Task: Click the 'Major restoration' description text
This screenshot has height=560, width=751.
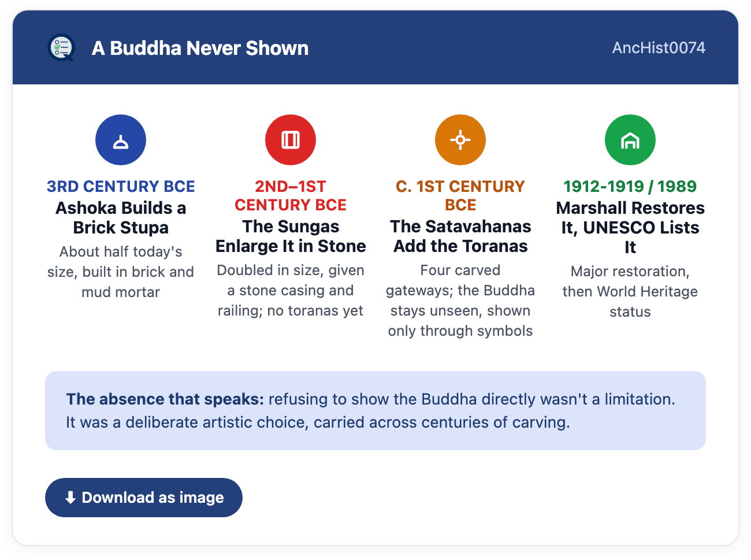Action: [x=630, y=291]
